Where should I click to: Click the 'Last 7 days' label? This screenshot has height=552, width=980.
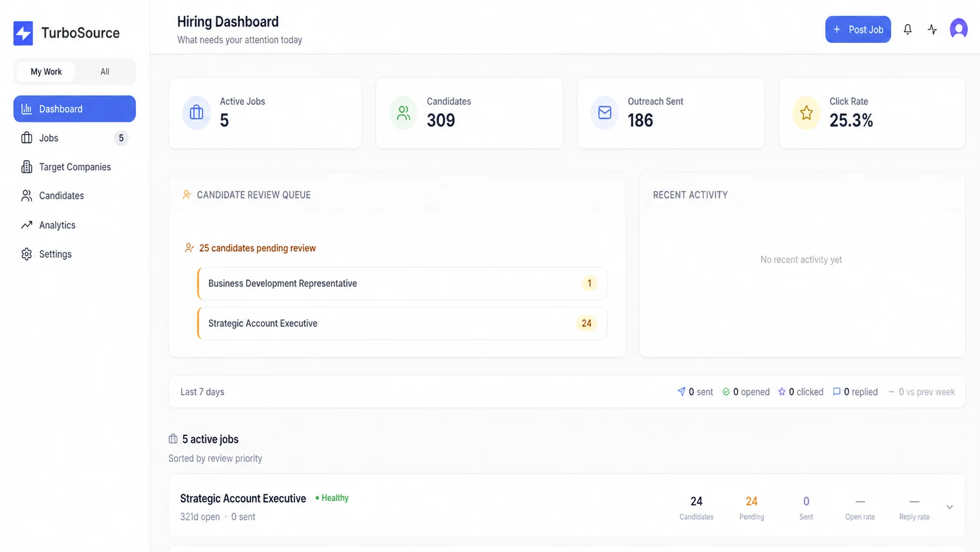202,392
